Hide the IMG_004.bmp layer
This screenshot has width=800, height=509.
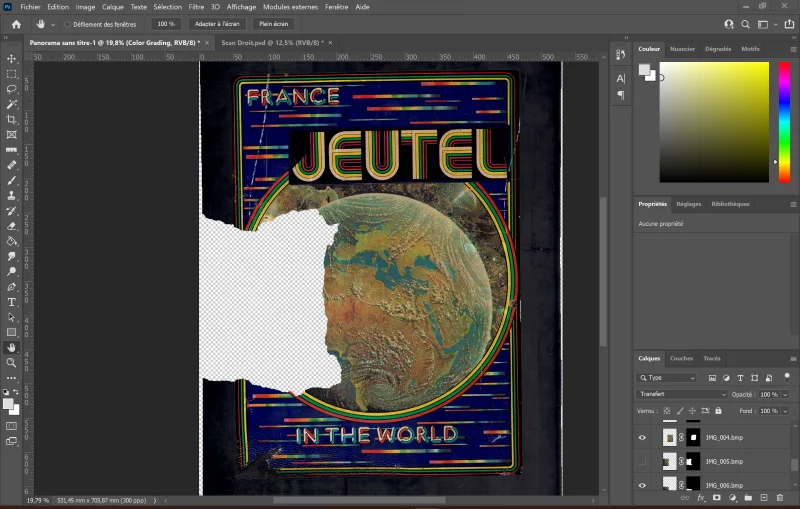(x=643, y=437)
